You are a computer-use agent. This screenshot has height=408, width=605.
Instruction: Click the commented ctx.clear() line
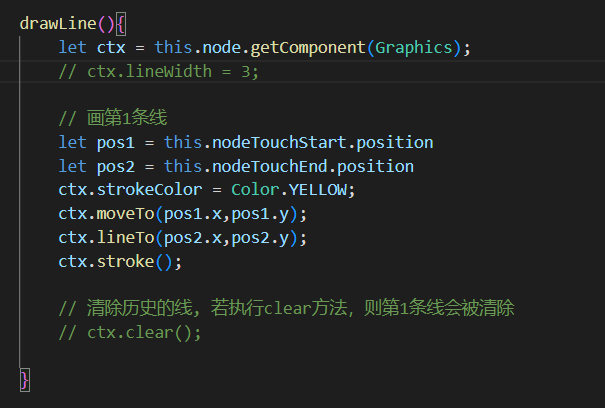[130, 332]
